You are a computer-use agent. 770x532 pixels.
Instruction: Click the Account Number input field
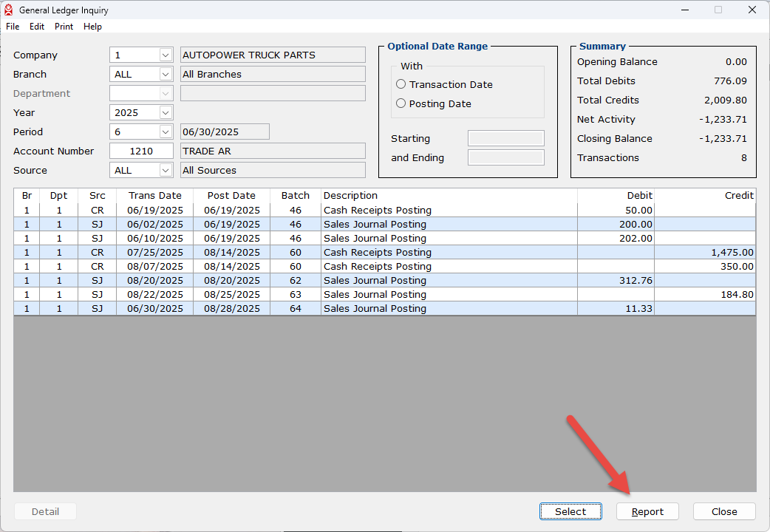(141, 151)
